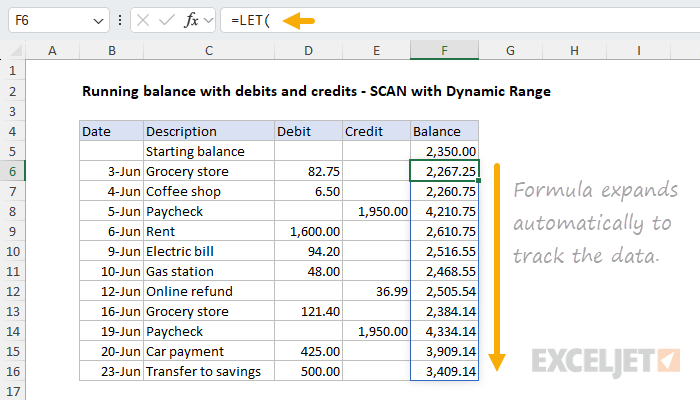The image size is (700, 400).
Task: Select the 121.40 debit cell
Action: (x=308, y=311)
